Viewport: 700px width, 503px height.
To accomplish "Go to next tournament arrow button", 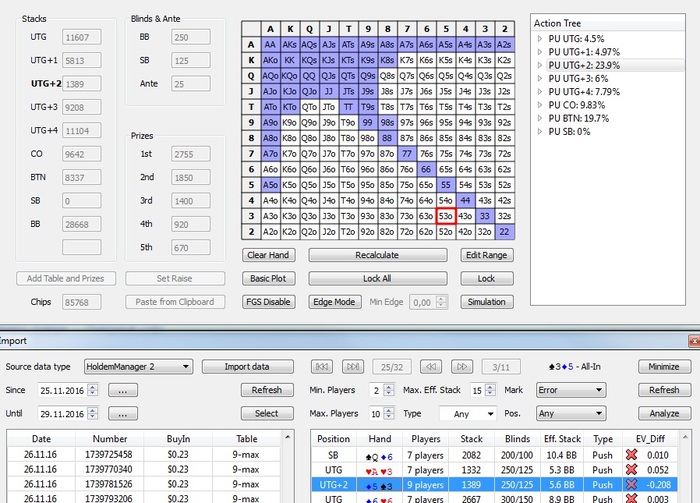I will 353,366.
